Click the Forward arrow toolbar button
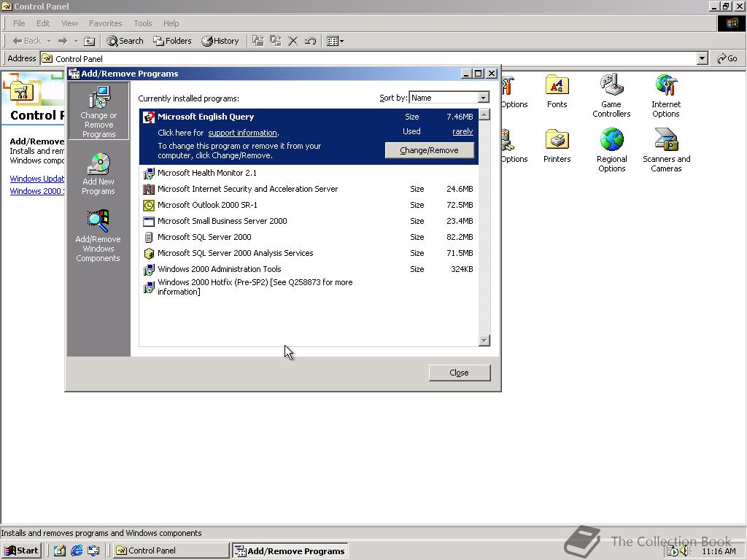The width and height of the screenshot is (747, 560). pyautogui.click(x=63, y=41)
